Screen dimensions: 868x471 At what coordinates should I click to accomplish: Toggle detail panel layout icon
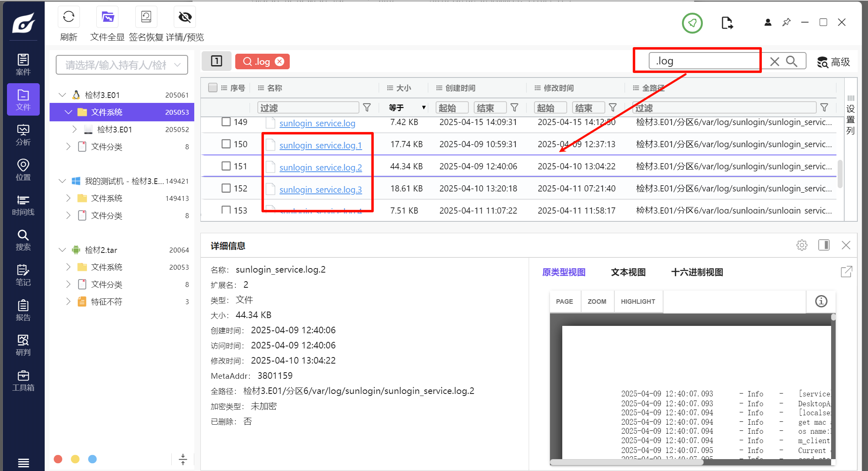pyautogui.click(x=824, y=245)
